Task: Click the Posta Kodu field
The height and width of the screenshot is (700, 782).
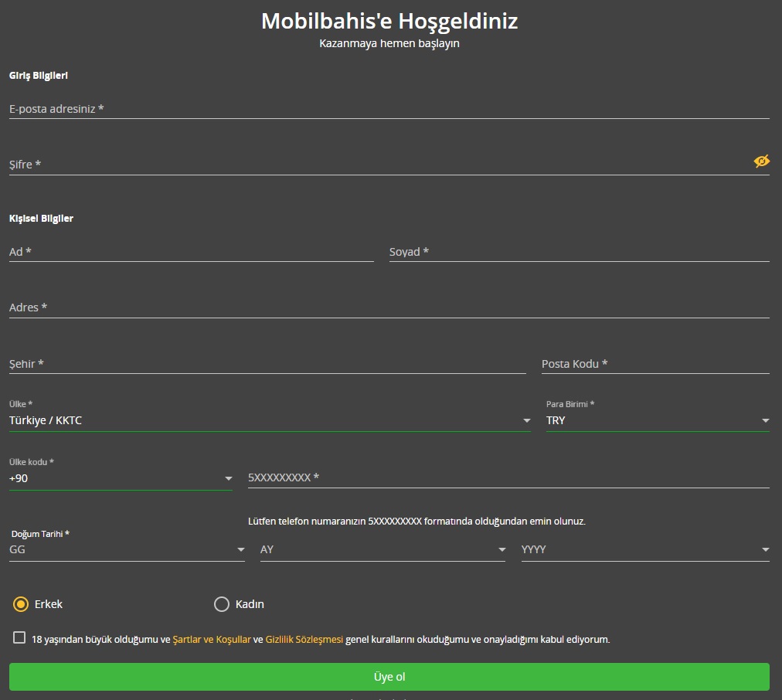Action: [x=655, y=364]
